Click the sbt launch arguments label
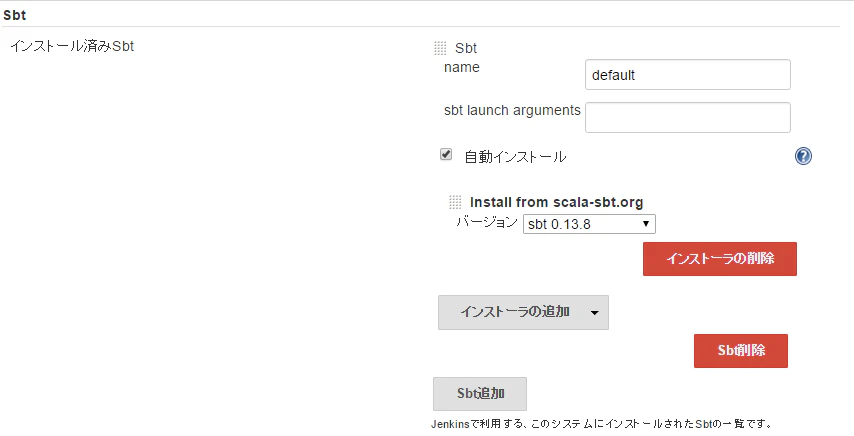 (x=512, y=110)
